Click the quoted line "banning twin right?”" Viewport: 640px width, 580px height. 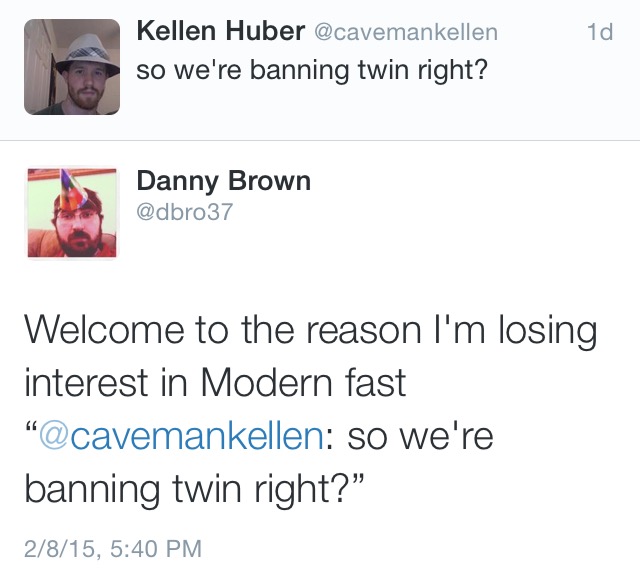pyautogui.click(x=193, y=491)
